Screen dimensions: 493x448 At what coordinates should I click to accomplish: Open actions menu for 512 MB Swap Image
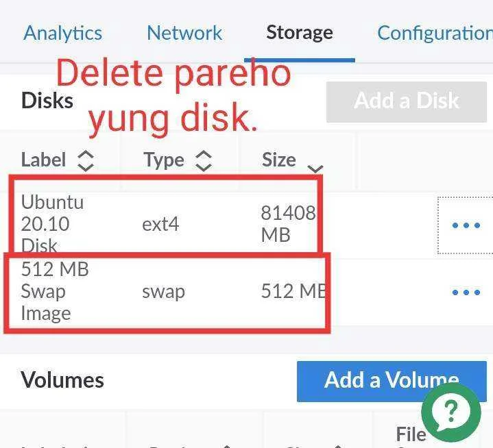[x=466, y=293]
